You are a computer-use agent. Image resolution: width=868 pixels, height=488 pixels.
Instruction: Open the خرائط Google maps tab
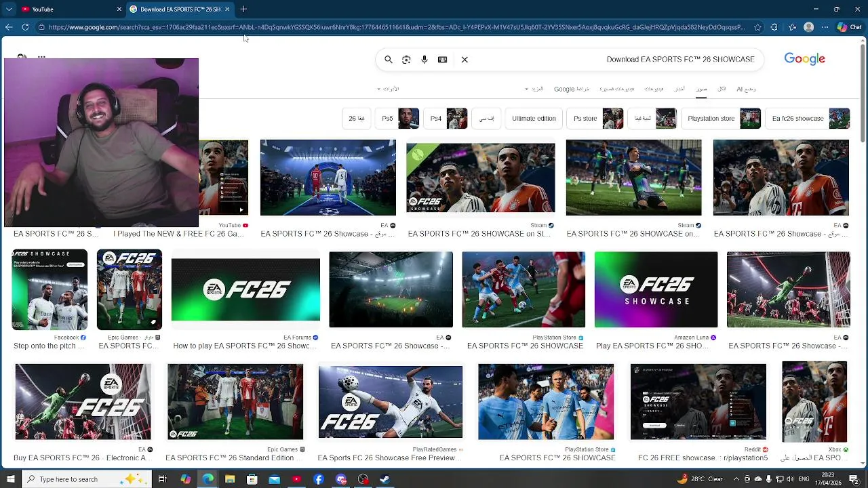click(572, 89)
